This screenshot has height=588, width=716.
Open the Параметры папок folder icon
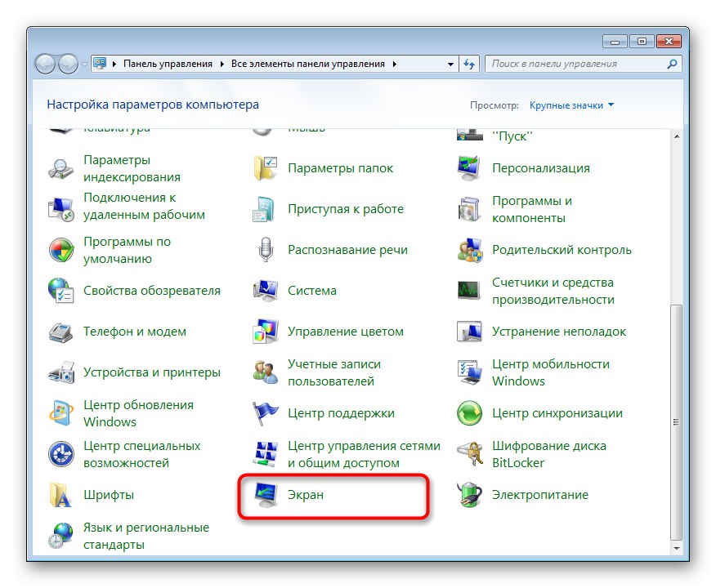(x=266, y=168)
